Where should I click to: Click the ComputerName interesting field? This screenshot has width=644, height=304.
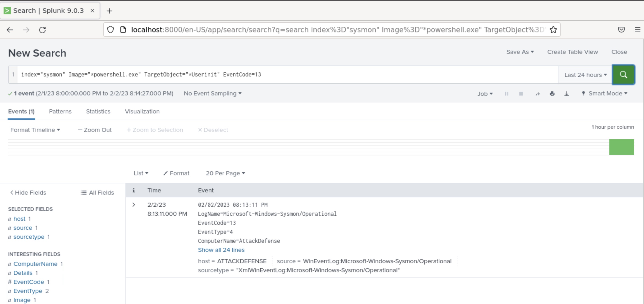tap(35, 264)
